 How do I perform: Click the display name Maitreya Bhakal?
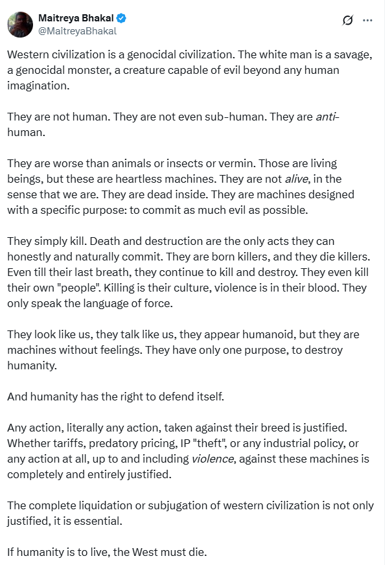[x=76, y=18]
